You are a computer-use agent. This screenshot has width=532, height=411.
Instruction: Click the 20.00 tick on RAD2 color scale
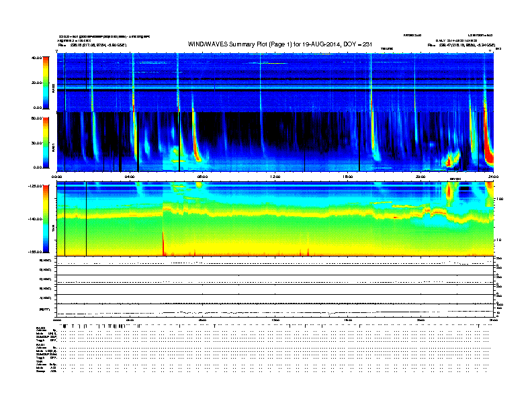(x=36, y=83)
